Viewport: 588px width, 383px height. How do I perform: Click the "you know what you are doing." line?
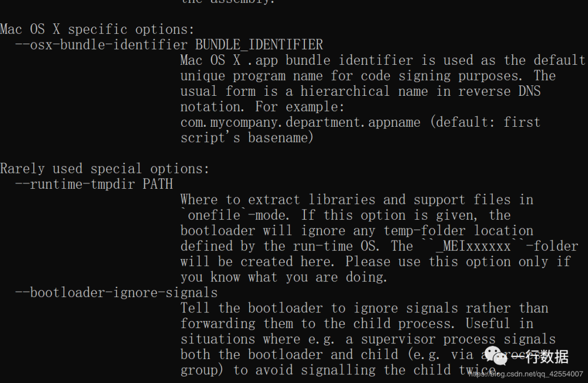click(x=284, y=277)
